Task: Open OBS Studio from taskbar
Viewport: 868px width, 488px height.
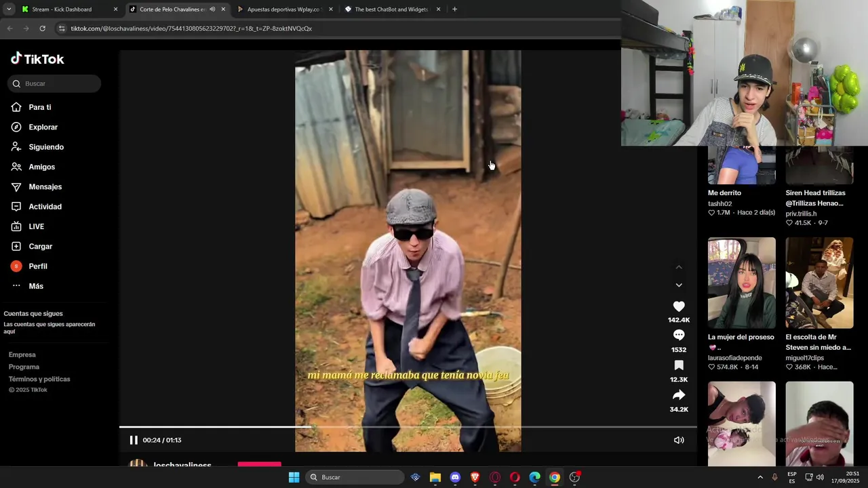Action: pos(574,477)
